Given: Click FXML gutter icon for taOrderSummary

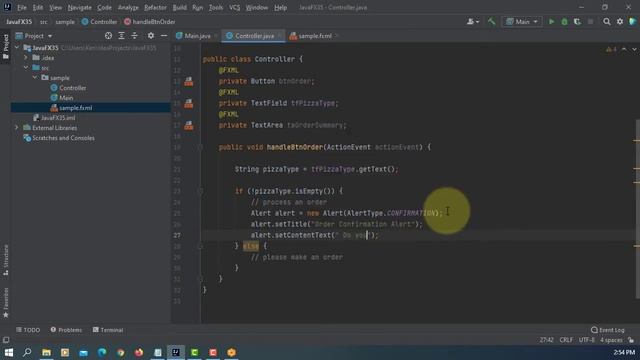Looking at the screenshot, I should point(189,125).
